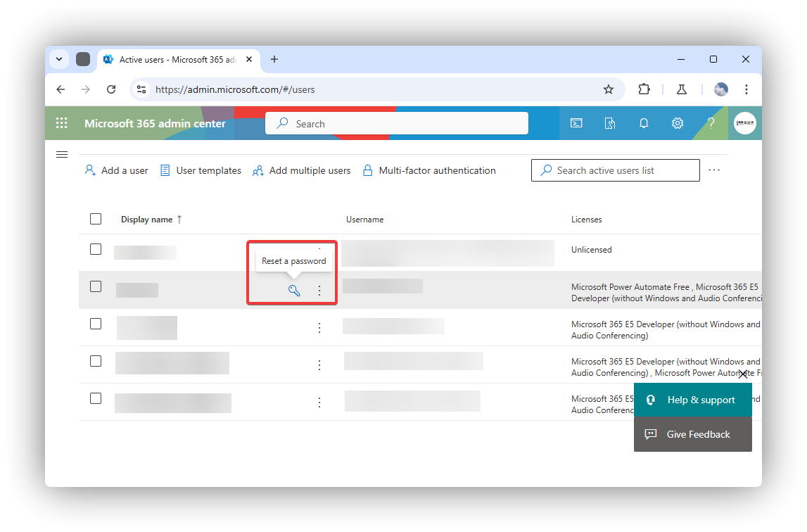This screenshot has height=532, width=807.
Task: Select all users with header checkbox
Action: (x=96, y=219)
